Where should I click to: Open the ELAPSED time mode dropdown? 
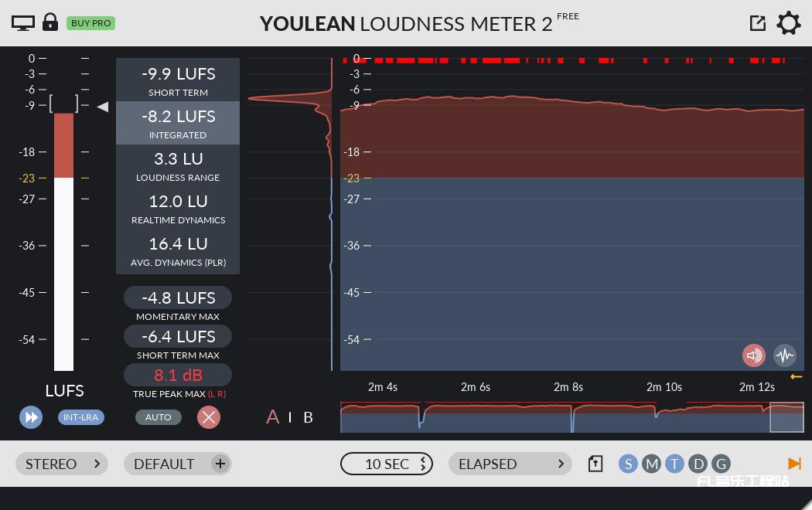(x=510, y=464)
